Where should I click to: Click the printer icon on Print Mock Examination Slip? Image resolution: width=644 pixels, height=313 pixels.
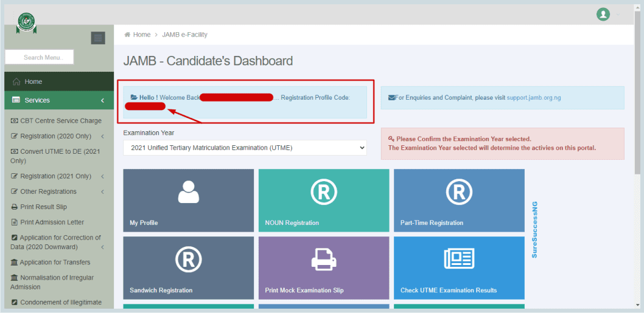click(324, 260)
